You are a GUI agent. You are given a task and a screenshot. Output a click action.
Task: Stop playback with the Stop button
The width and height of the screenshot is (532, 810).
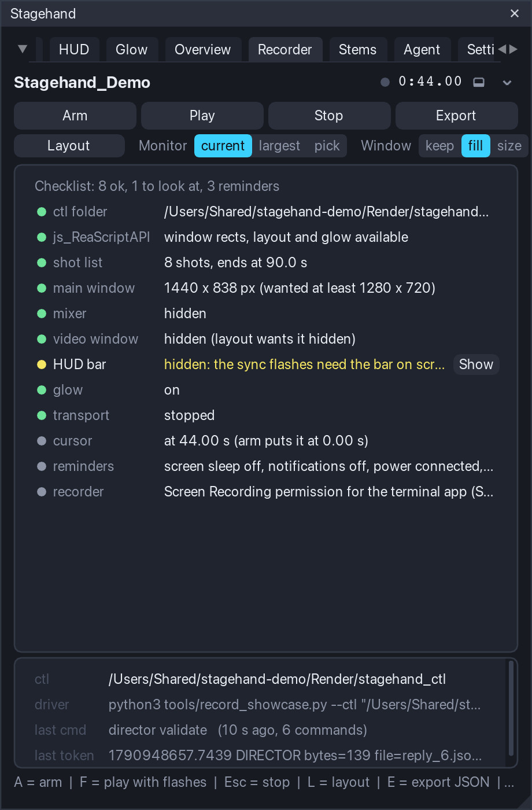click(329, 116)
